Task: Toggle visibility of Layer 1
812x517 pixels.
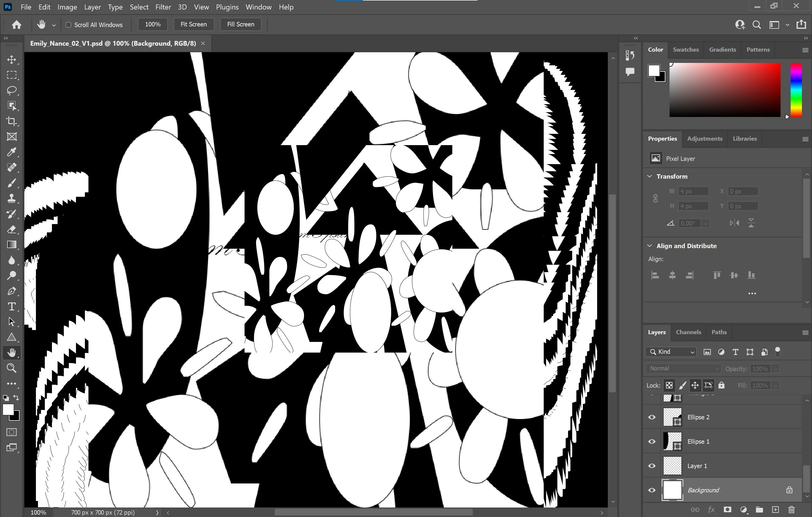Action: coord(652,466)
